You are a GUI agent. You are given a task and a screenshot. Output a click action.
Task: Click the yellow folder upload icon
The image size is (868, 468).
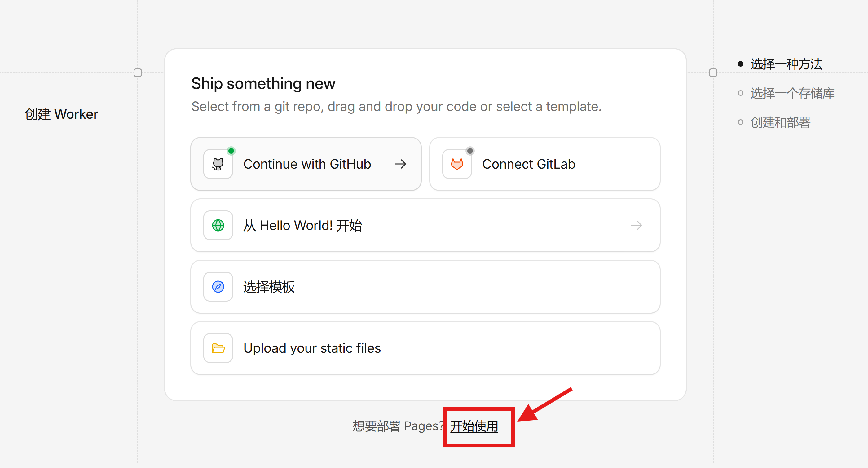(218, 348)
